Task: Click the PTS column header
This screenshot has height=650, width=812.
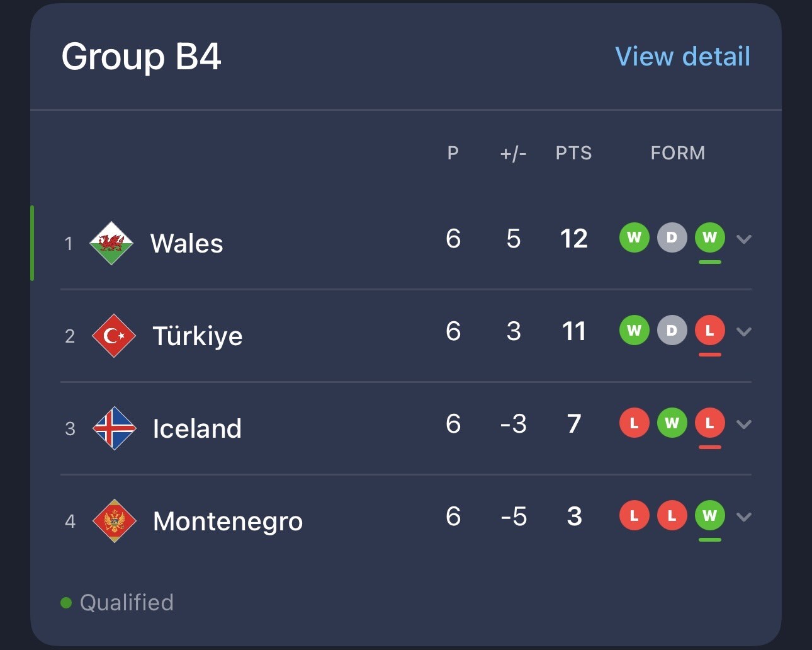Action: [573, 153]
